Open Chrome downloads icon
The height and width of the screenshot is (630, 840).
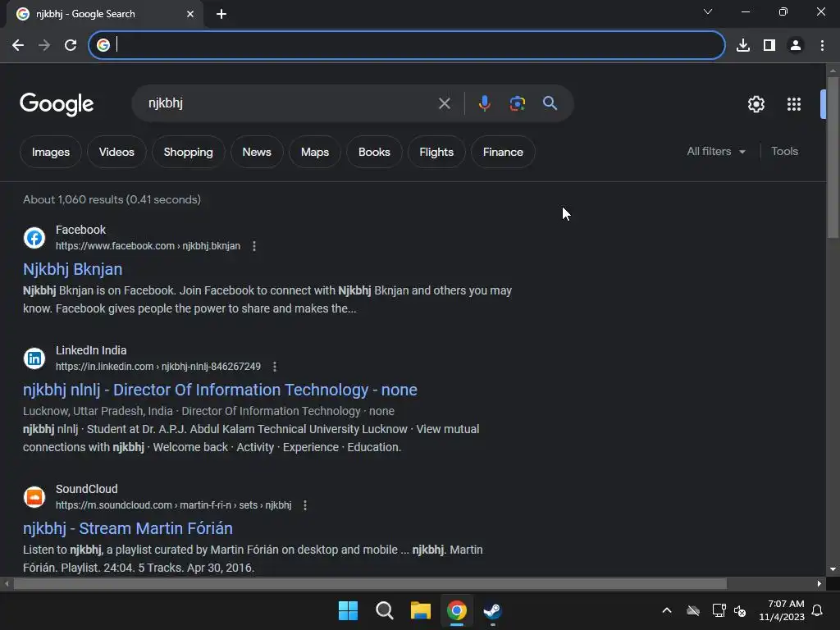(x=743, y=45)
